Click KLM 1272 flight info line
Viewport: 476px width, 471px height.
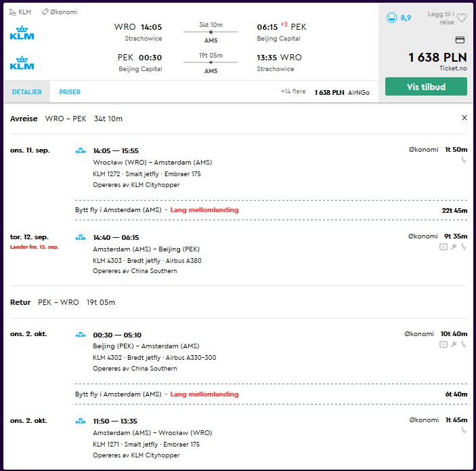click(x=147, y=173)
